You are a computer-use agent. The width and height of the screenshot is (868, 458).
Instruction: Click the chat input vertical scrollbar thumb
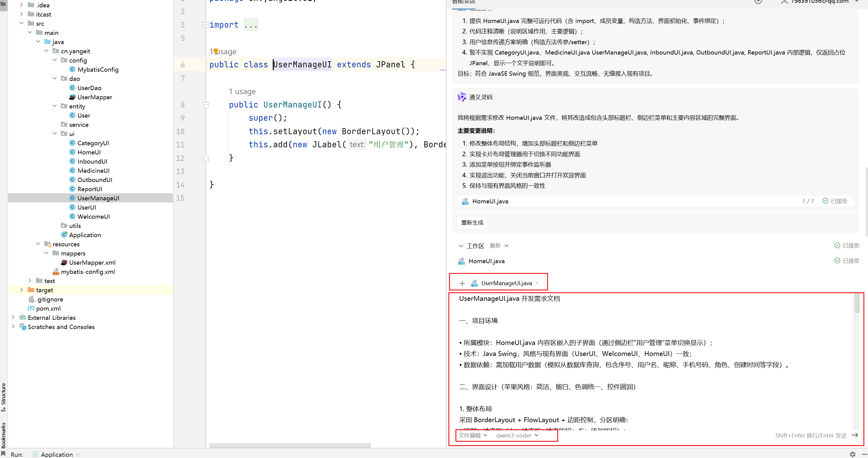click(857, 303)
